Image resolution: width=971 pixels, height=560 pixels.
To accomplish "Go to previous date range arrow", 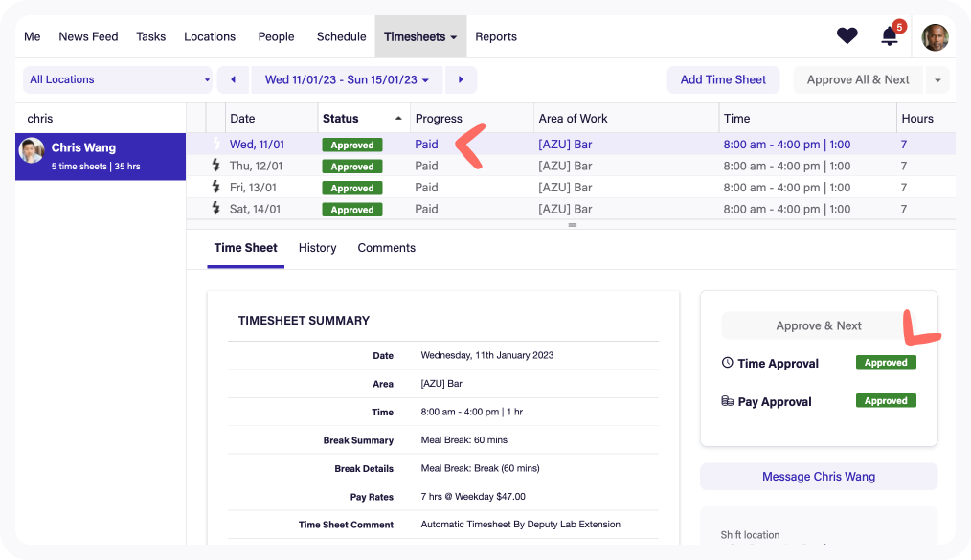I will pos(233,79).
